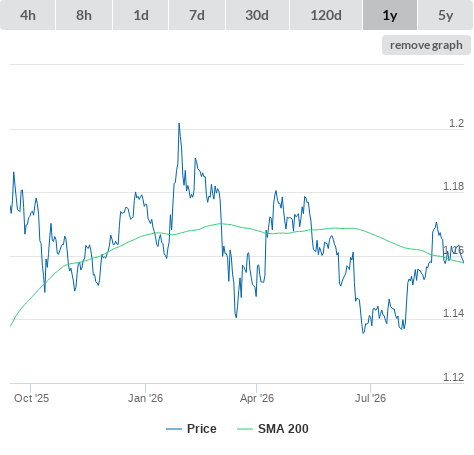Click the remove graph button
This screenshot has width=474, height=455.
point(426,45)
